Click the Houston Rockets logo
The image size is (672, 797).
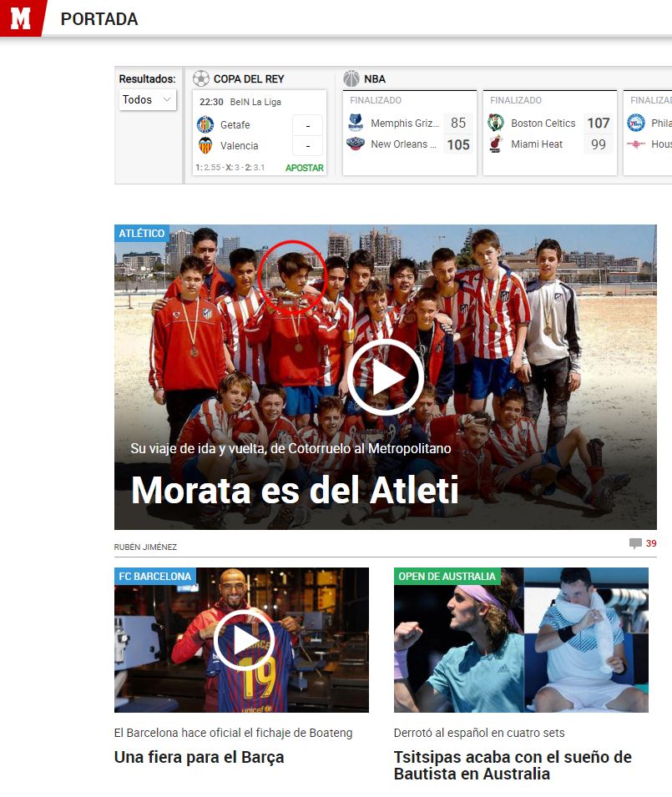coord(636,144)
